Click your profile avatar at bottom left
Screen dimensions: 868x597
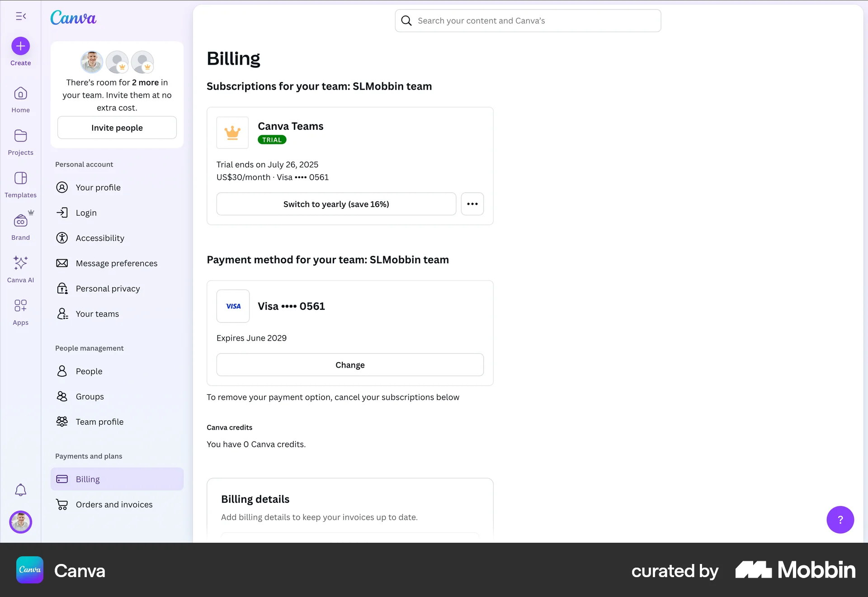pos(20,522)
